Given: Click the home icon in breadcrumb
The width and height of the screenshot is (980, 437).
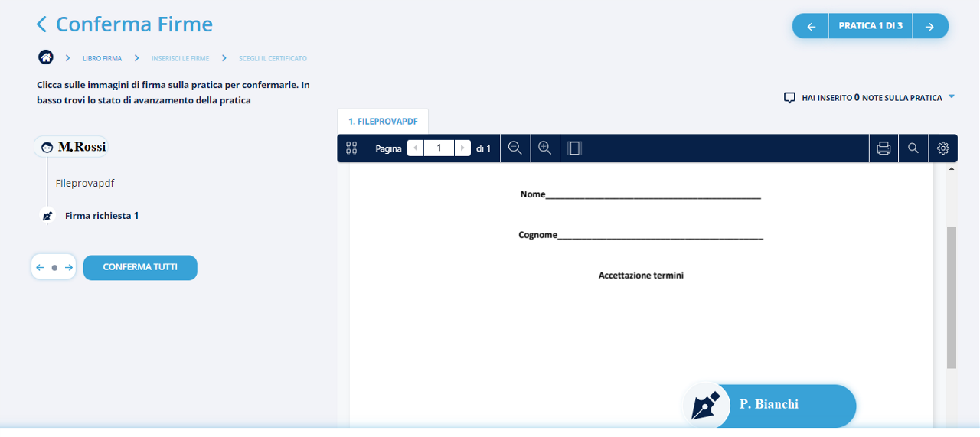Looking at the screenshot, I should pyautogui.click(x=46, y=58).
